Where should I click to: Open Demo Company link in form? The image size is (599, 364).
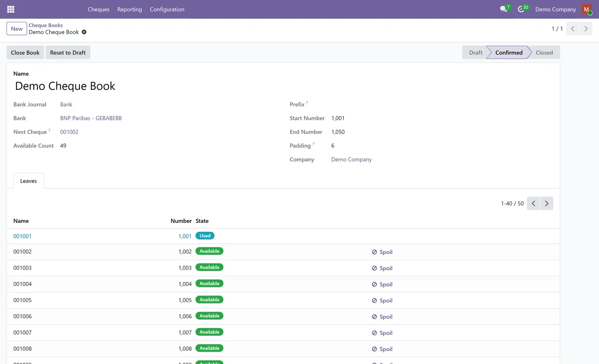pyautogui.click(x=351, y=160)
